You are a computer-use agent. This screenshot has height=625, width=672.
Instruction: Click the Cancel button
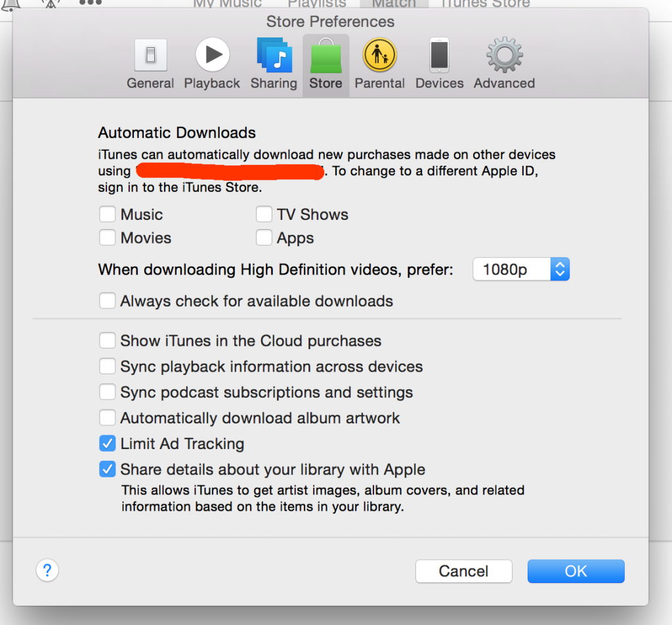coord(464,571)
